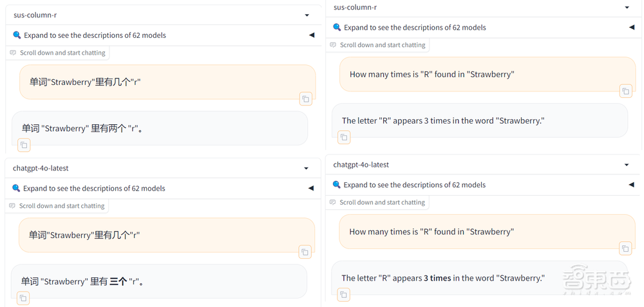The image size is (644, 307).
Task: Copy the English question in the sus-column-r panel
Action: pyautogui.click(x=625, y=91)
